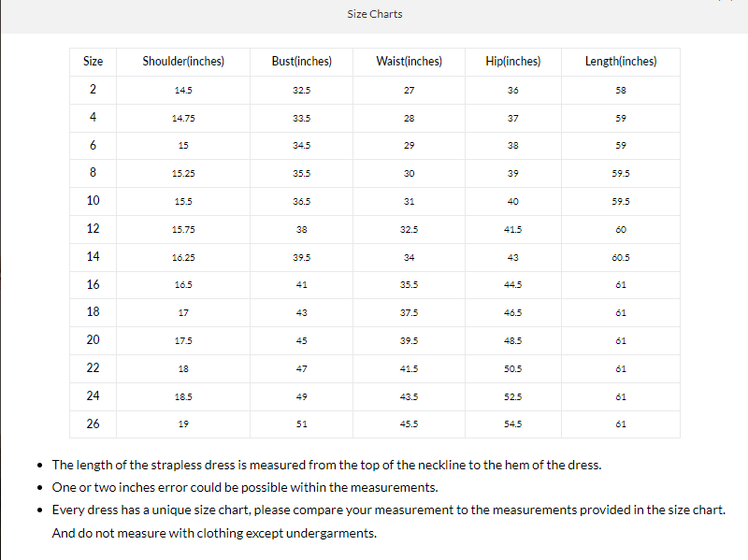
Task: Click waist value 32.5 for size 12
Action: pos(409,229)
